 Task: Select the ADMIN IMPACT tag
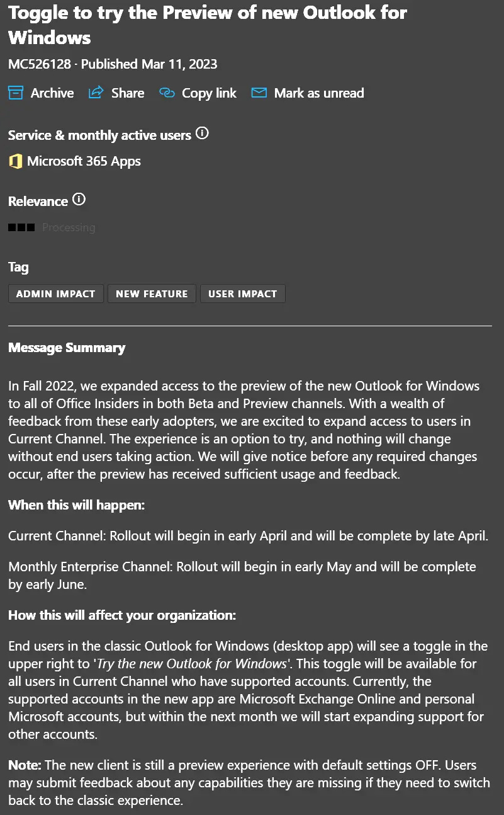(55, 294)
